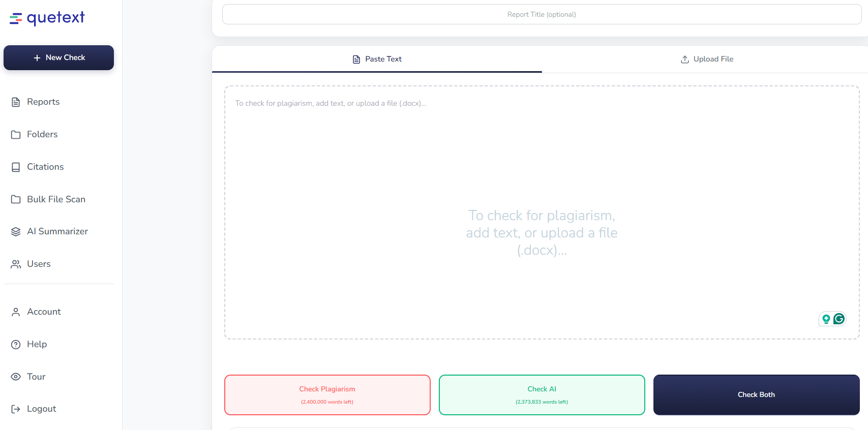Image resolution: width=868 pixels, height=430 pixels.
Task: Open Reports from the sidebar
Action: pyautogui.click(x=43, y=102)
